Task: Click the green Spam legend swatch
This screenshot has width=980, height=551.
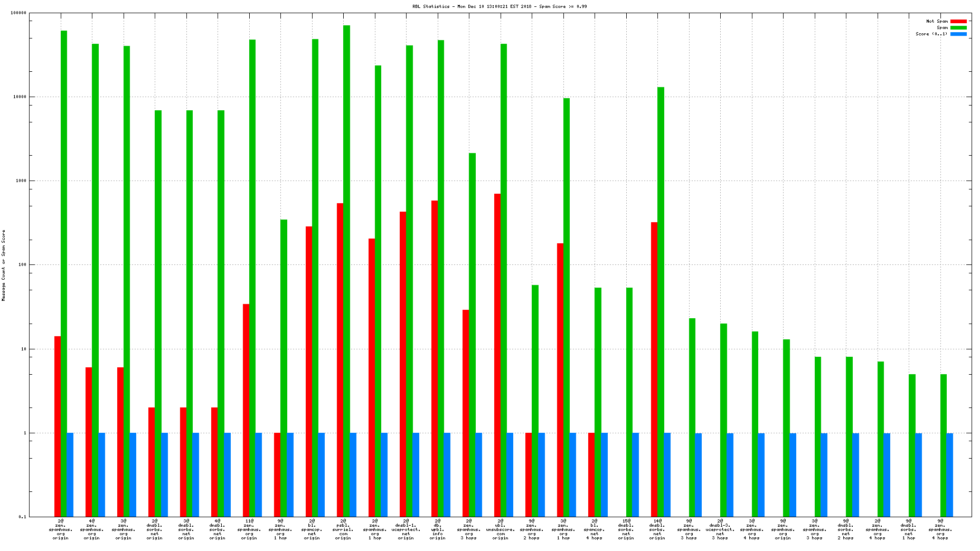Action: [958, 27]
